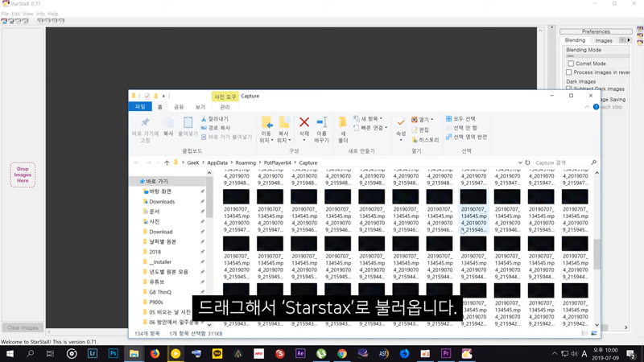The height and width of the screenshot is (362, 644).
Task: Click History (히스토리) in the ribbon
Action: coord(425,140)
